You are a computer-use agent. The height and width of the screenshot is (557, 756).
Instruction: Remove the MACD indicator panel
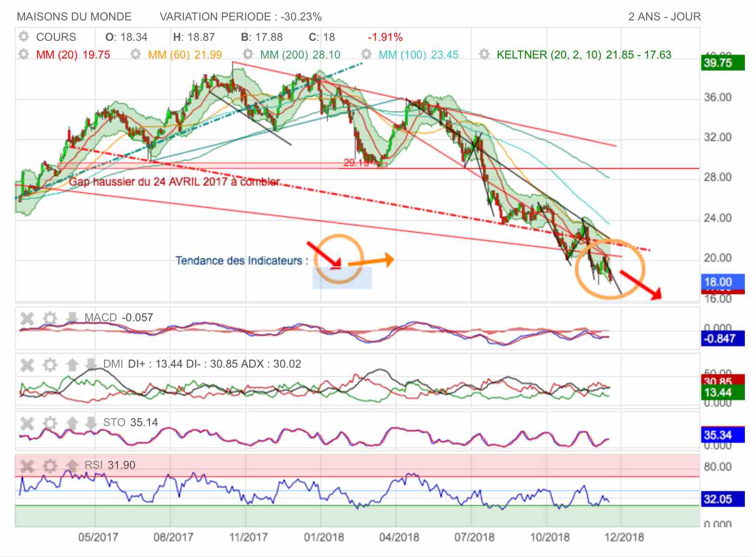[27, 318]
